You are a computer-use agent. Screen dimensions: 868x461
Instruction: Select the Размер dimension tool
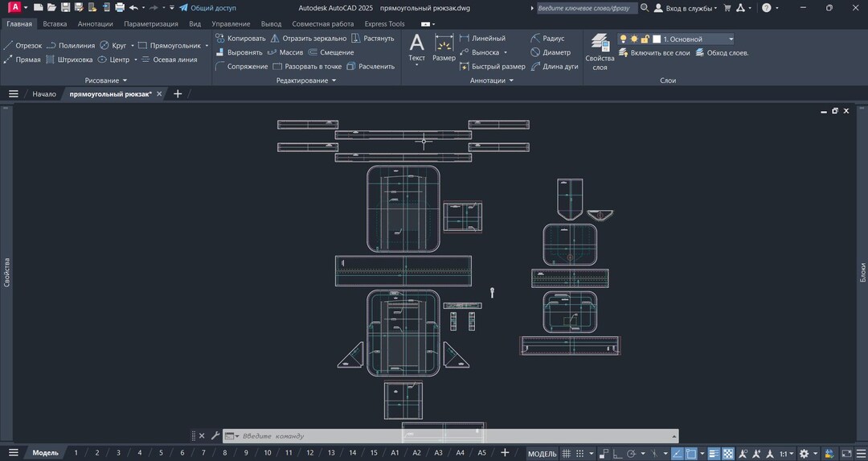coord(444,47)
